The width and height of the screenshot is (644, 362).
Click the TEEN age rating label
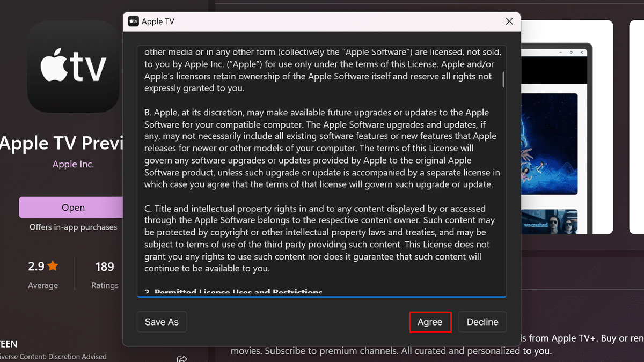(9, 344)
